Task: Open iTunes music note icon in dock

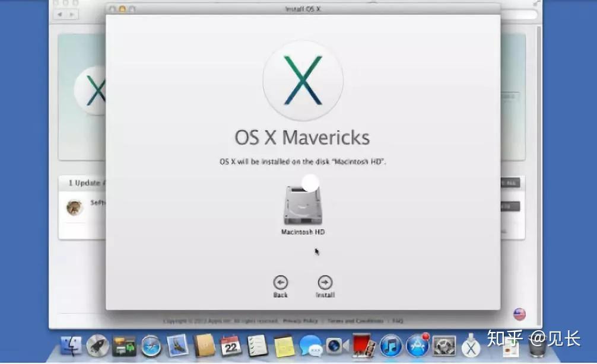Action: 391,346
